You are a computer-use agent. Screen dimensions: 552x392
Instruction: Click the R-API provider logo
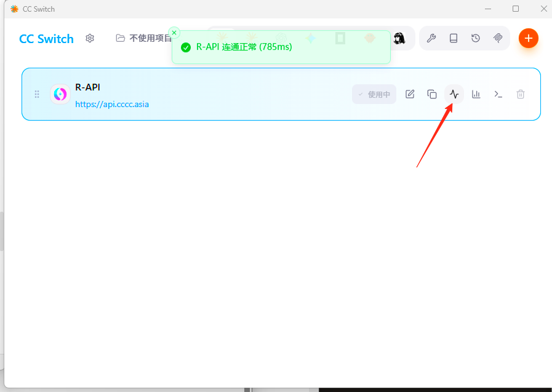(60, 94)
